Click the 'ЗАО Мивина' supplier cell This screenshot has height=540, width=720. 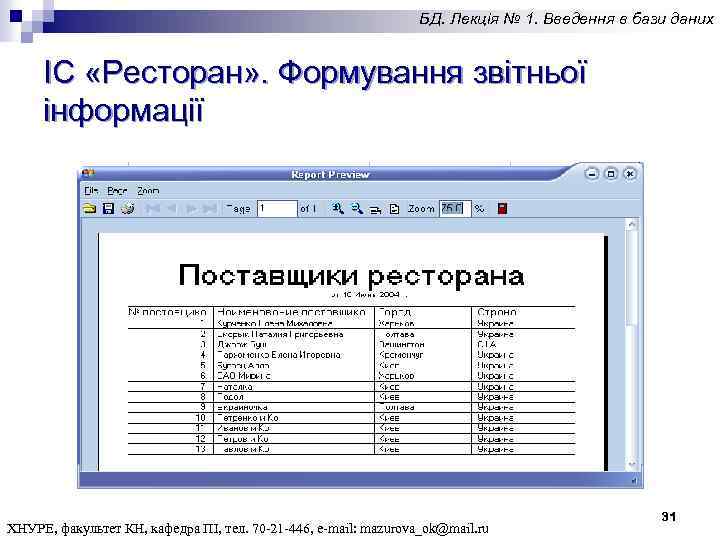click(x=244, y=376)
